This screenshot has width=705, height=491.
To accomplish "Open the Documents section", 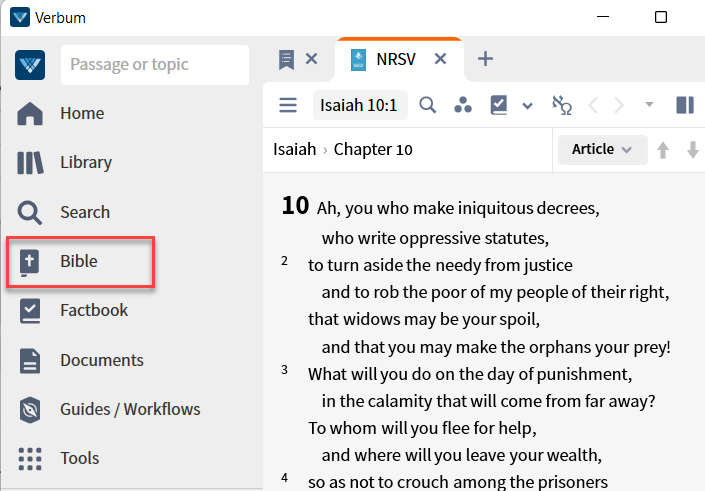I will click(x=102, y=360).
